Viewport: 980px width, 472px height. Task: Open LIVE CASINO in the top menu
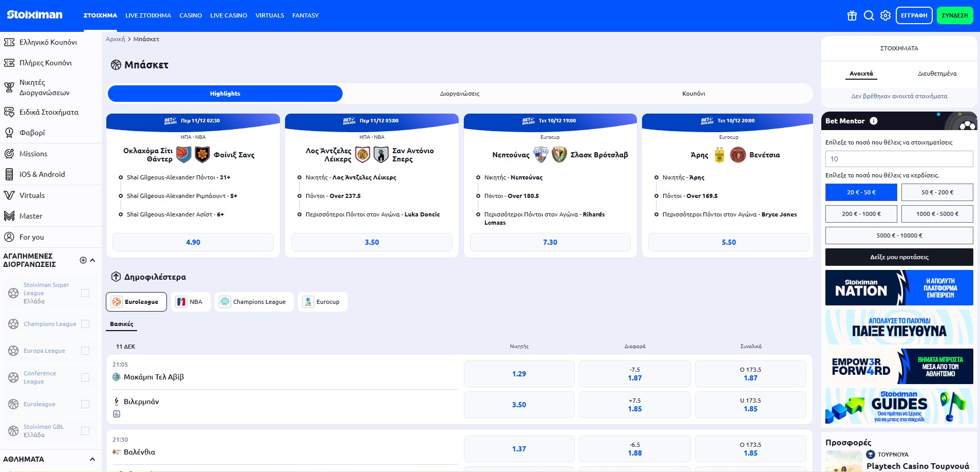coord(229,15)
